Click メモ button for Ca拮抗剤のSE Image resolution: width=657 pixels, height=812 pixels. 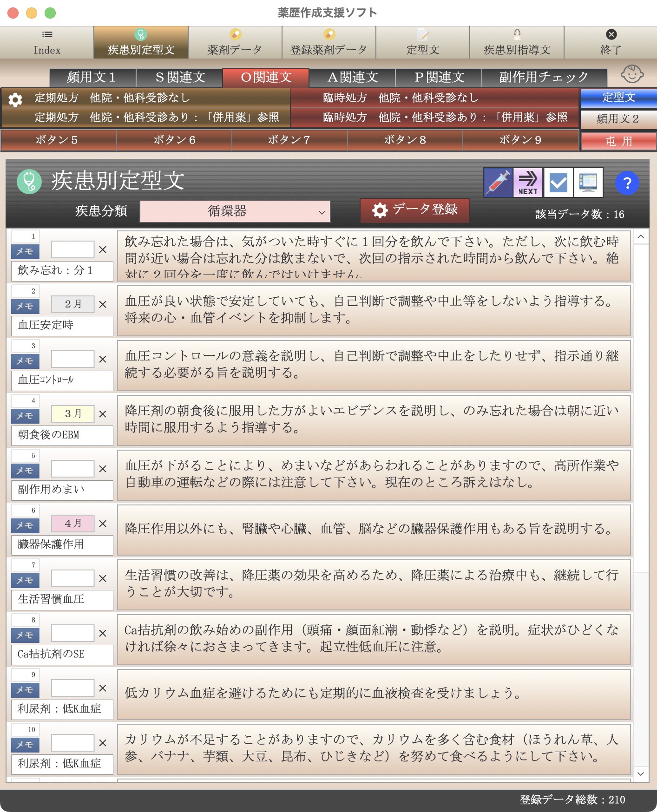tap(25, 635)
